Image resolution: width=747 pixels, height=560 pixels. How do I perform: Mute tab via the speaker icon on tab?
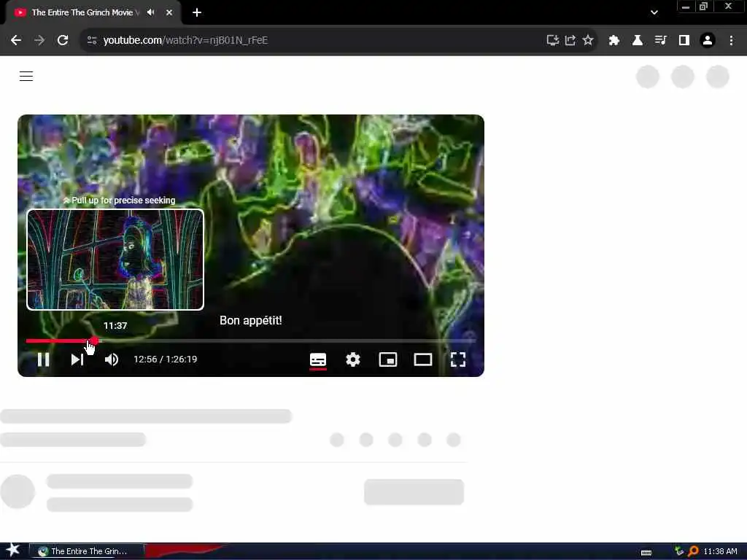pyautogui.click(x=151, y=12)
